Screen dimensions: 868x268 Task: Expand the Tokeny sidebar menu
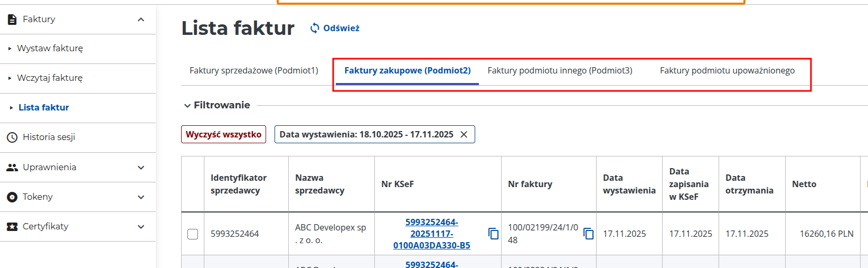coord(141,197)
